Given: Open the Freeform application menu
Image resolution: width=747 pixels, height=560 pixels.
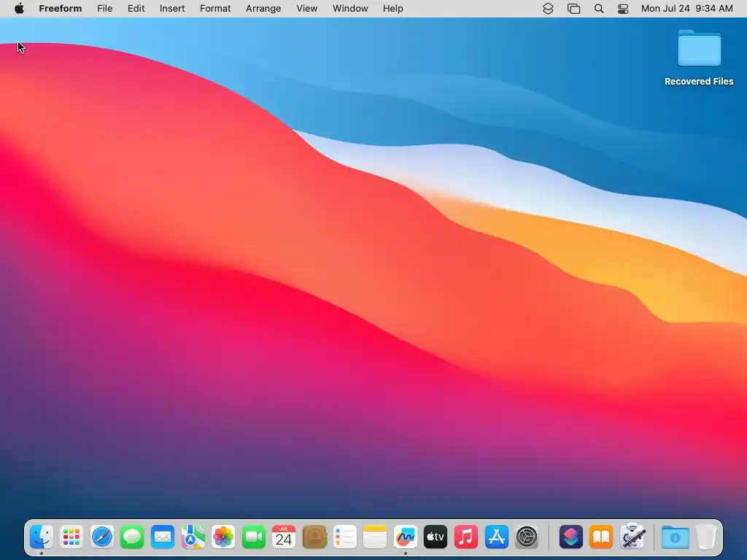Looking at the screenshot, I should (61, 9).
